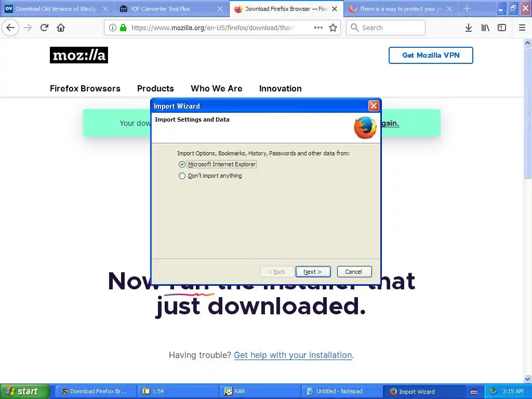Viewport: 532px width, 399px height.
Task: Toggle the sidebar icon
Action: point(502,28)
